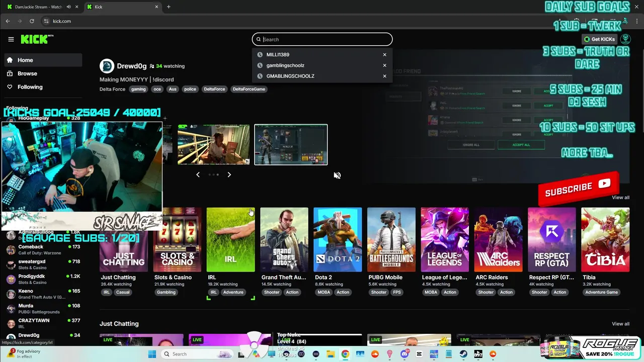Click View all for top categories
This screenshot has height=362, width=644.
(620, 198)
